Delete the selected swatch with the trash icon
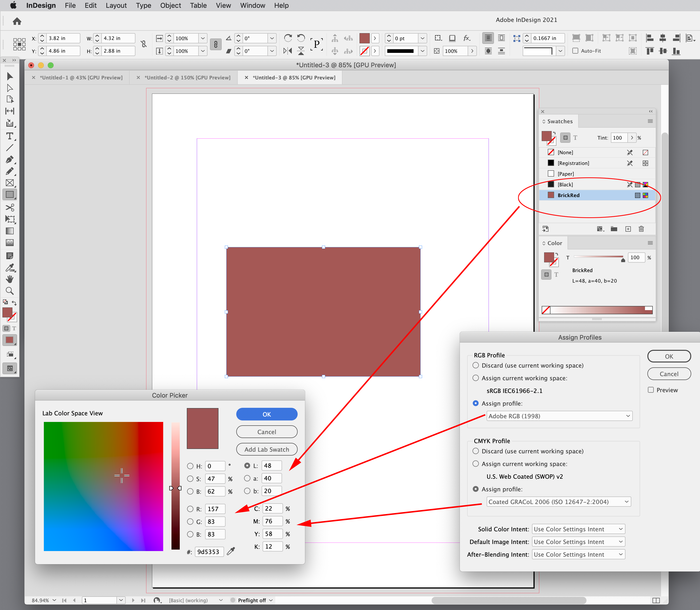This screenshot has width=700, height=610. [641, 229]
